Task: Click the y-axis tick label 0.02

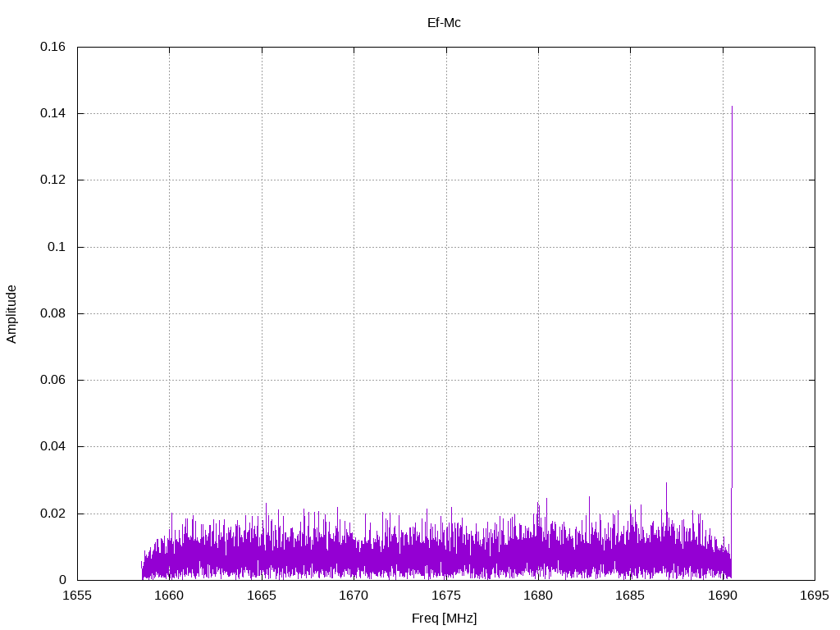Action: (52, 514)
